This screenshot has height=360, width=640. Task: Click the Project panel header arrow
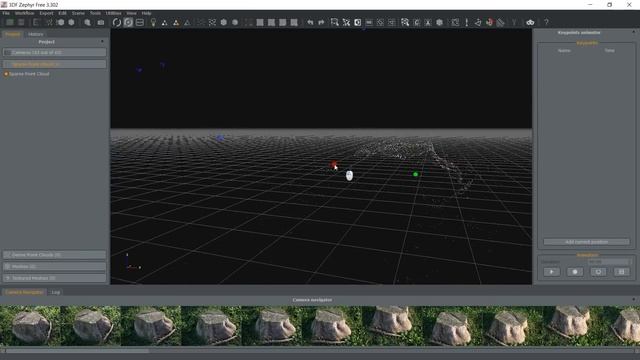pyautogui.click(x=102, y=42)
